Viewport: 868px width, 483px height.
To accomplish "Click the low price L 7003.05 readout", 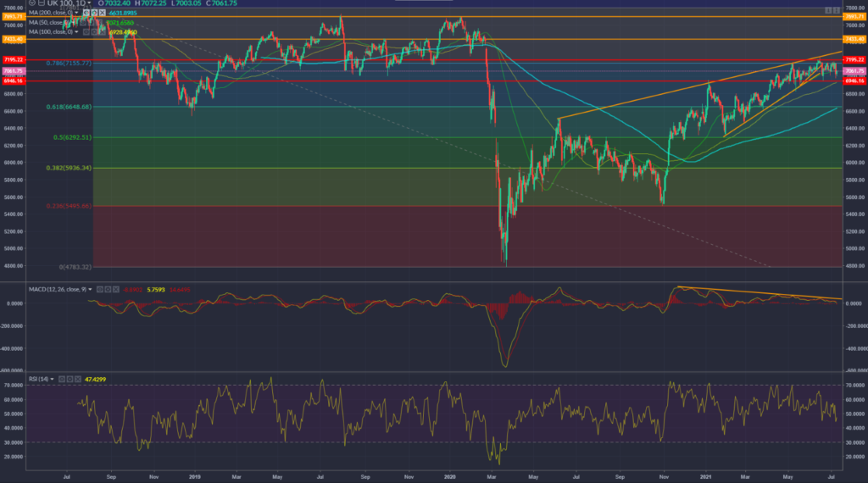I will 186,3.
